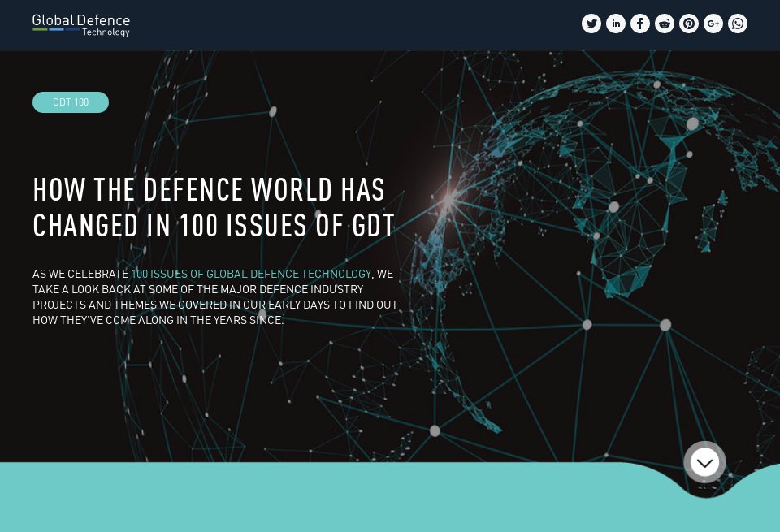Viewport: 780px width, 532px height.
Task: Share the article via Google+
Action: 713,24
